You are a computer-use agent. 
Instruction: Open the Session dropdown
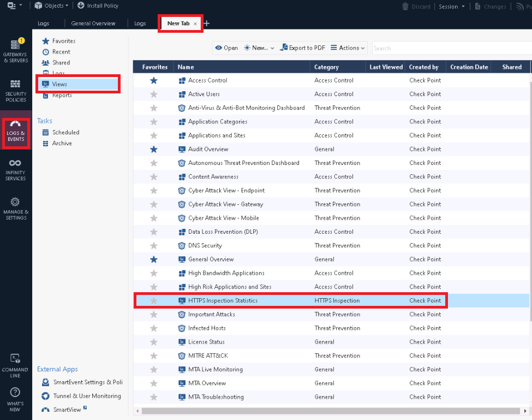pos(451,7)
